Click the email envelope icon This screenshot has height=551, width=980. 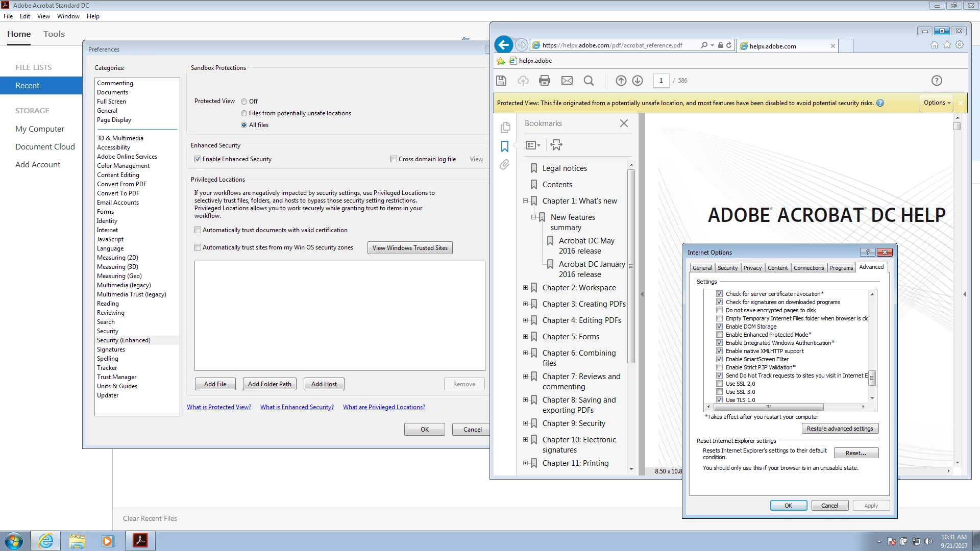(x=567, y=81)
